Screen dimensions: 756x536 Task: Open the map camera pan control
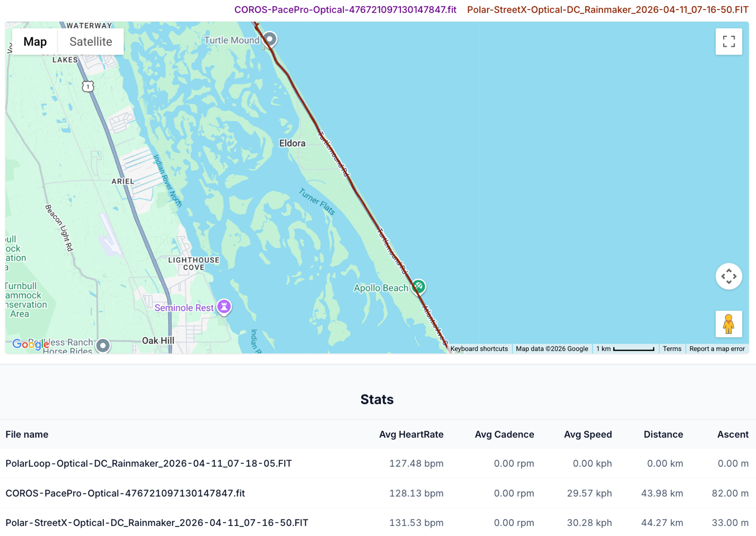coord(729,276)
